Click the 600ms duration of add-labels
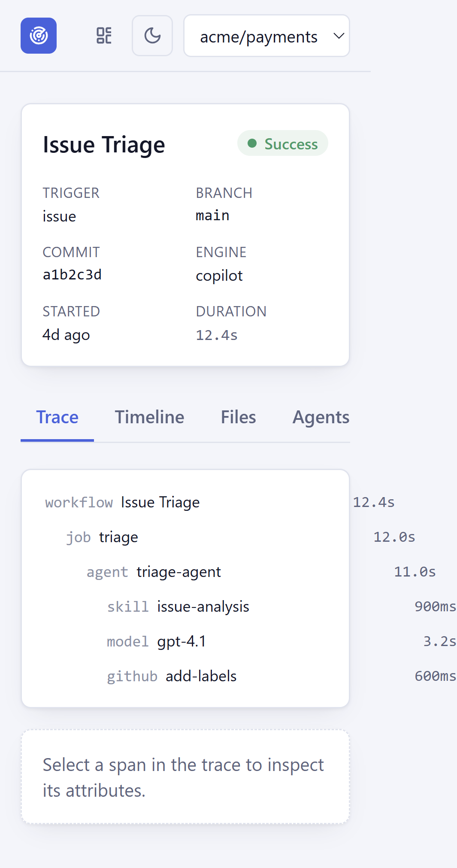The width and height of the screenshot is (457, 868). click(x=435, y=676)
